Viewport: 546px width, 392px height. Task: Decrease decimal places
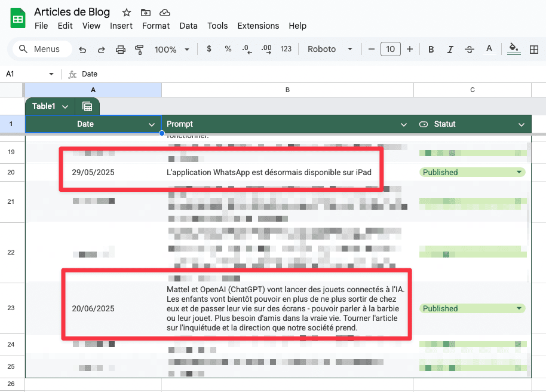pos(247,49)
